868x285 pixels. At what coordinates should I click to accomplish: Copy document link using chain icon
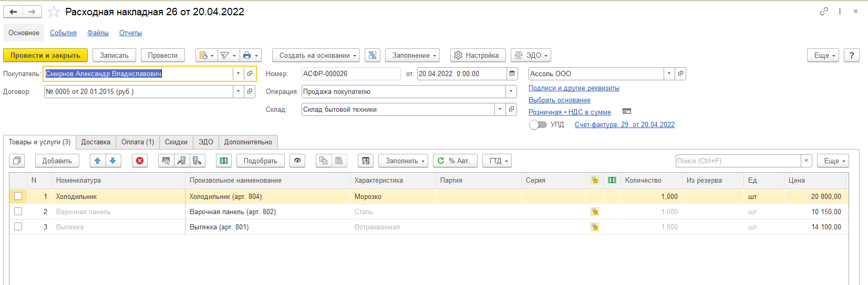(x=824, y=12)
